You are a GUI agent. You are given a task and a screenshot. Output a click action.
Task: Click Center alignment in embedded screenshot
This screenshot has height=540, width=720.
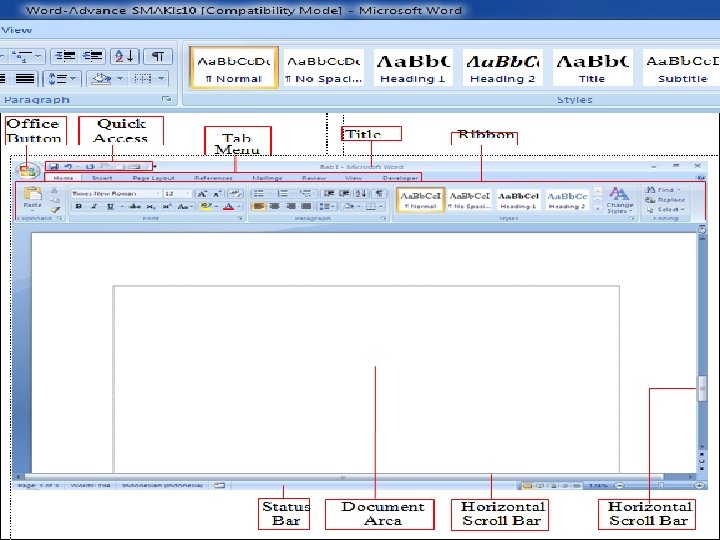tap(275, 207)
